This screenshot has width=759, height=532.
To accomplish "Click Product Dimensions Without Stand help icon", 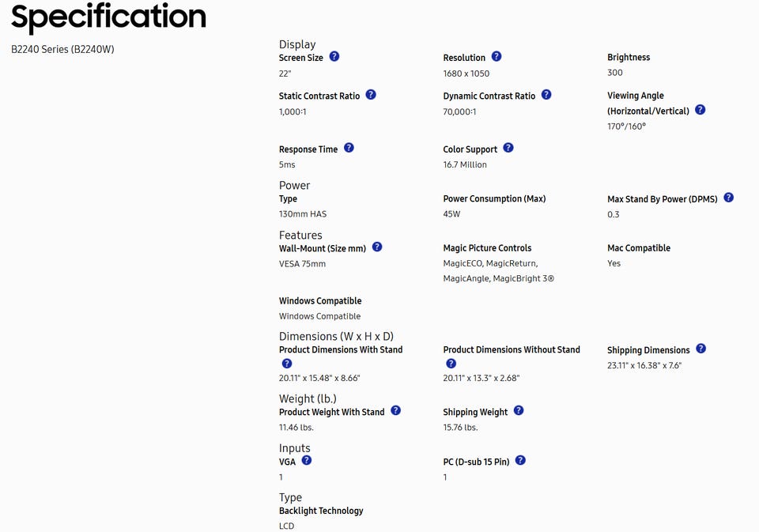I will click(x=451, y=364).
